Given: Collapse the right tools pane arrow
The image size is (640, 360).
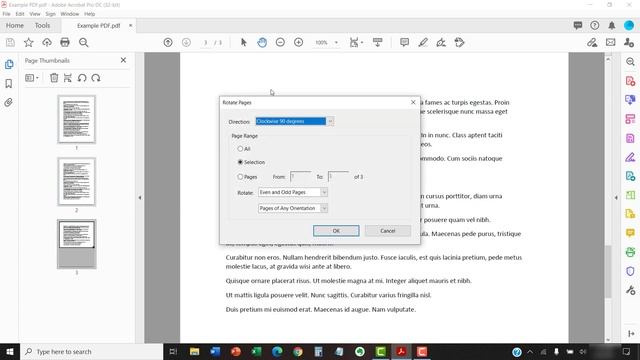Looking at the screenshot, I should 616,198.
